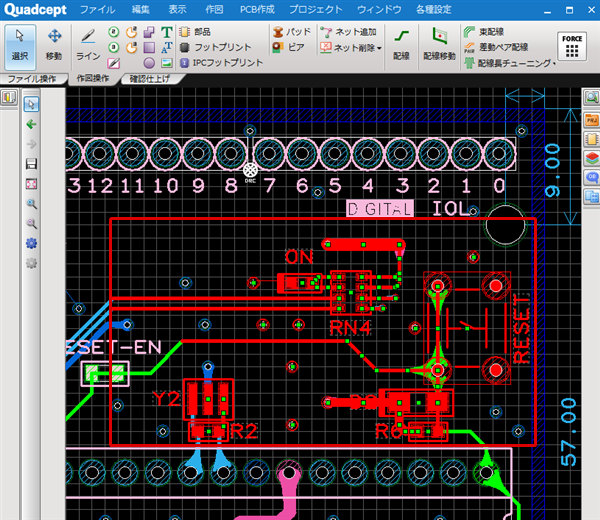600x520 pixels.
Task: Place a フットプリント footprint
Action: [216, 47]
